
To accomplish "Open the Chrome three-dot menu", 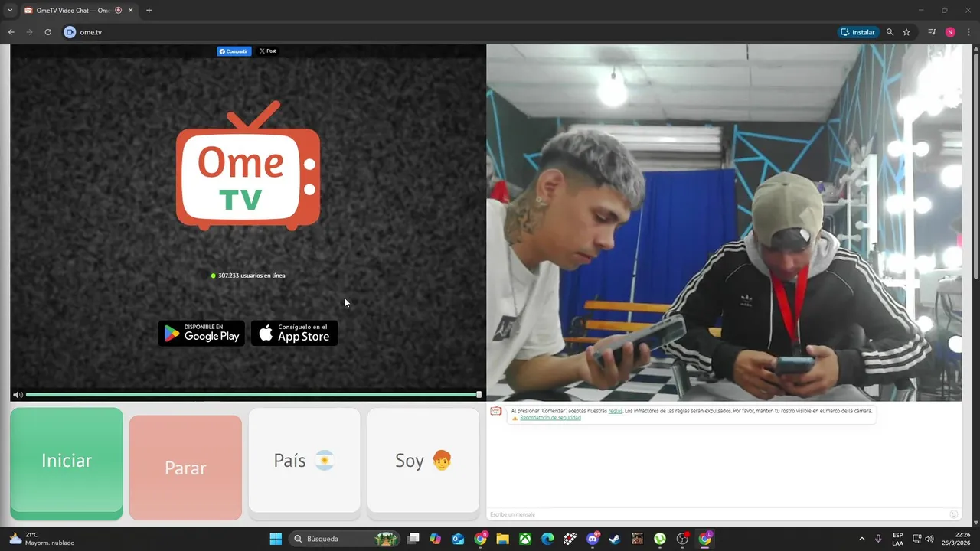I will 969,32.
